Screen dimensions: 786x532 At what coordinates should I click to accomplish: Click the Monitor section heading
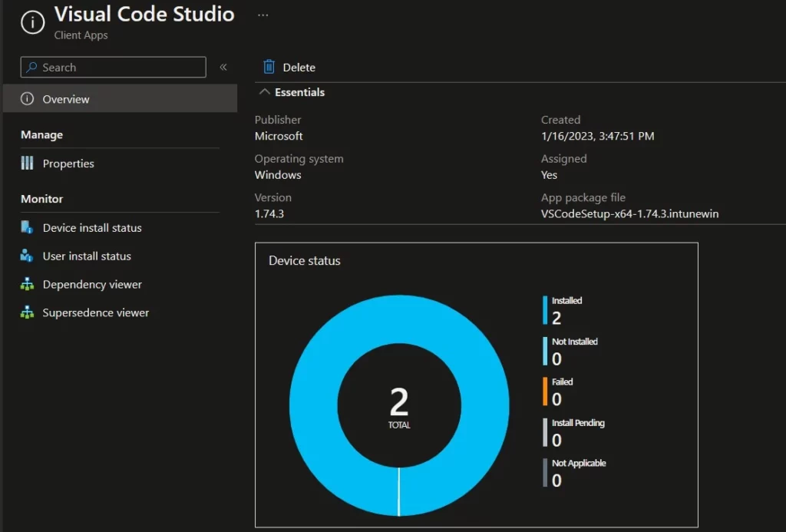coord(41,199)
